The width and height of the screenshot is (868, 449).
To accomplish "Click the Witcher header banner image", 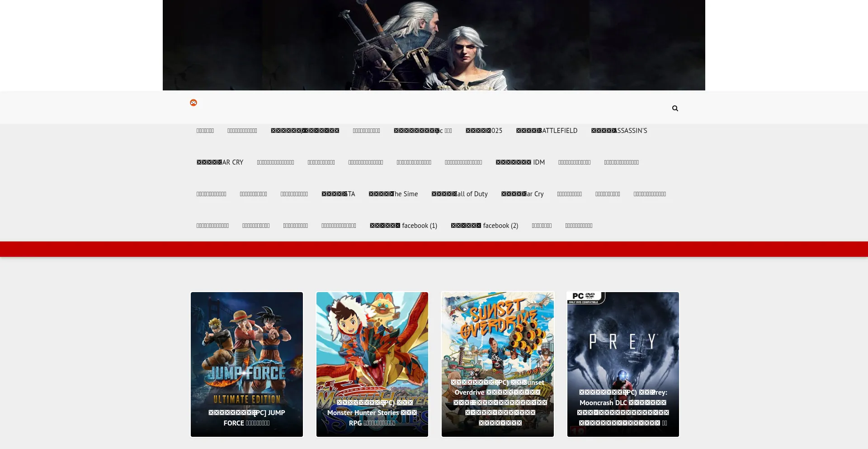I will pos(434,45).
